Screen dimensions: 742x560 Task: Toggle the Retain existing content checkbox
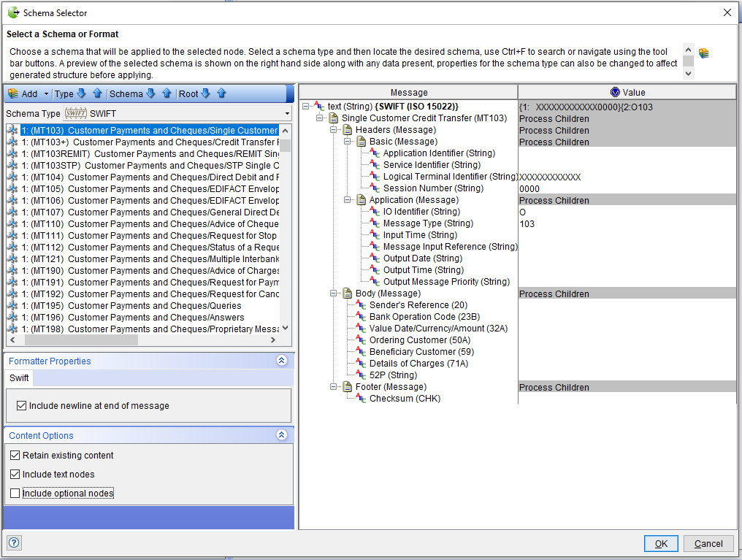pos(15,456)
